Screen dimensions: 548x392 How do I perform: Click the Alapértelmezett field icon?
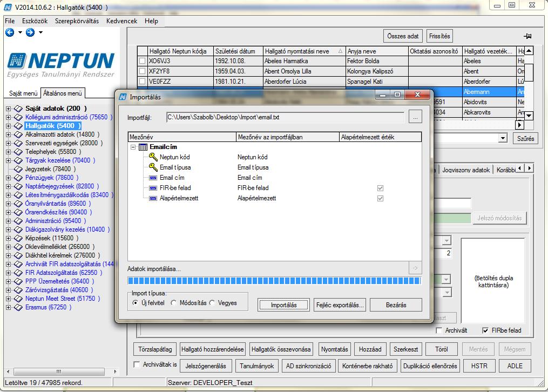coord(153,199)
